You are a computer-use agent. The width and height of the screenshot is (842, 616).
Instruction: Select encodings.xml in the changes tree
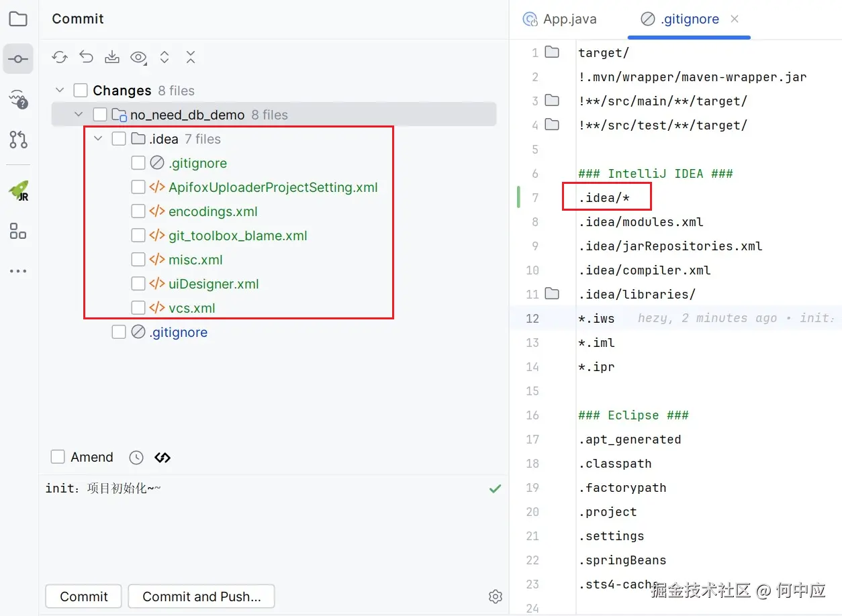tap(213, 211)
